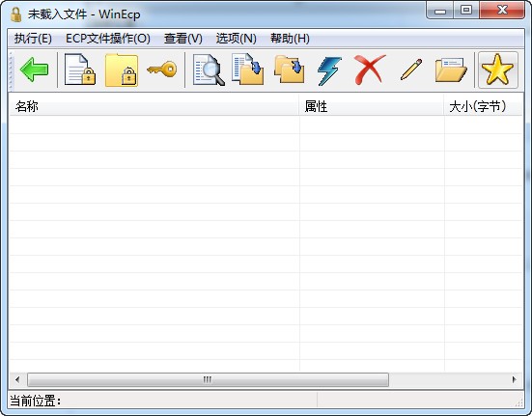Click the extract document to folder icon
This screenshot has height=416, width=532.
click(x=248, y=69)
